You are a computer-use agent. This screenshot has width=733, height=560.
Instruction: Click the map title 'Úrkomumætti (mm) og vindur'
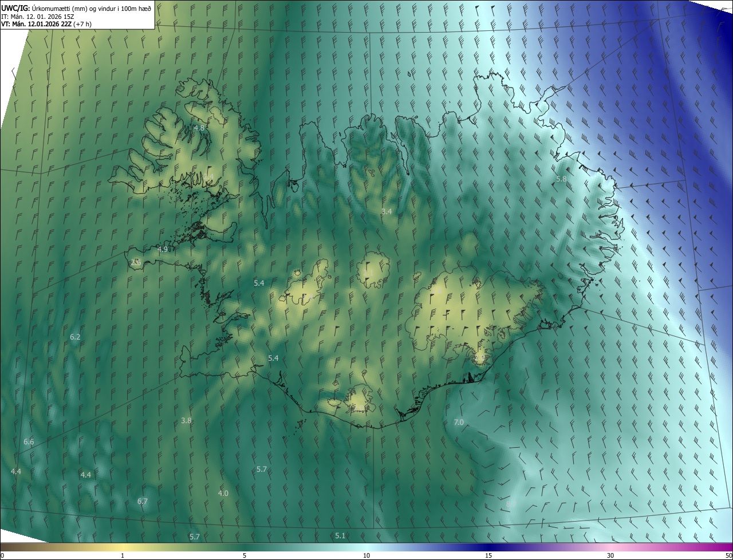point(72,8)
